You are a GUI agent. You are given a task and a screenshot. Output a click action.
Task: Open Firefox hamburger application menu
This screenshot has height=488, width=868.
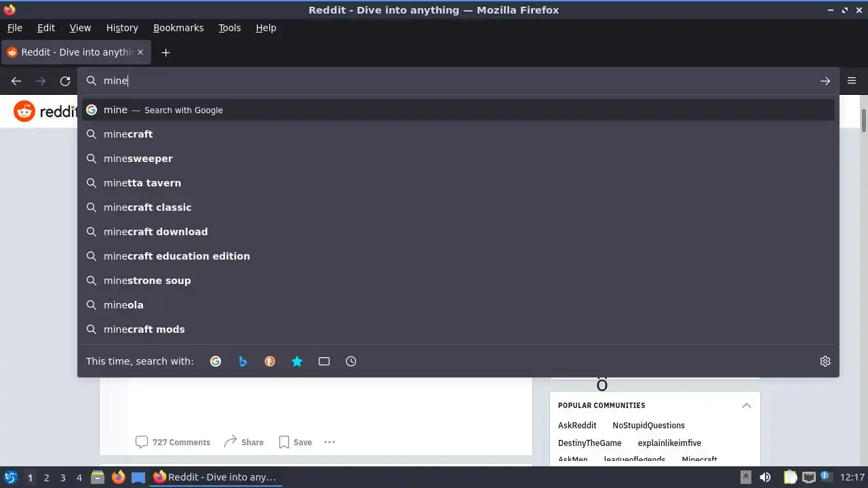tap(852, 81)
